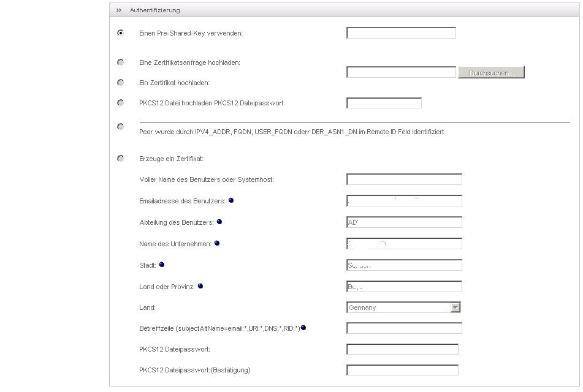Focus the 'Voller Name des Benutzers' text field
The height and width of the screenshot is (392, 583).
pyautogui.click(x=404, y=179)
